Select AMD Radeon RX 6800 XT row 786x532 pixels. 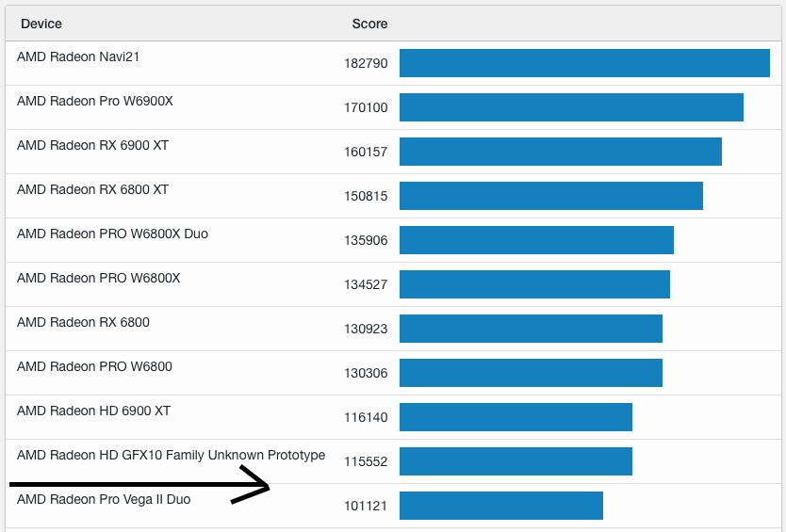(x=393, y=196)
